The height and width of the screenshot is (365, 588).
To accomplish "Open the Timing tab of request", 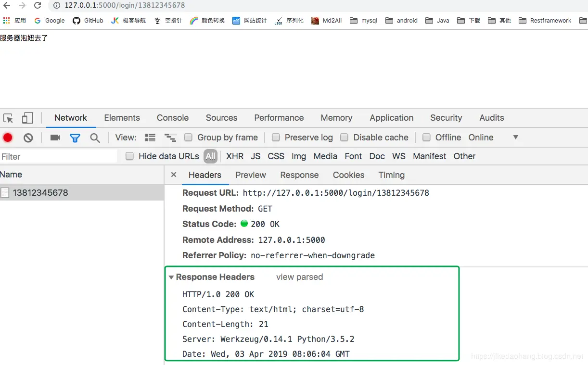I will click(x=392, y=175).
